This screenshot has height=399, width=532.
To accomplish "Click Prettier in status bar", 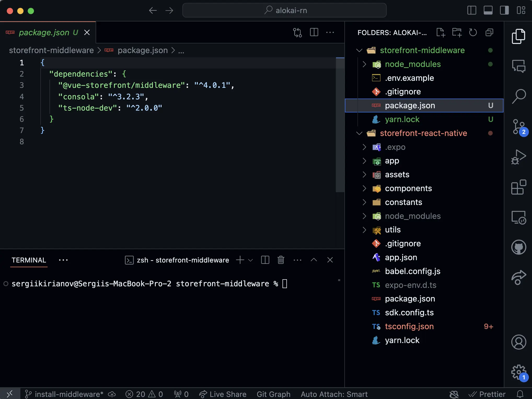I will tap(487, 394).
